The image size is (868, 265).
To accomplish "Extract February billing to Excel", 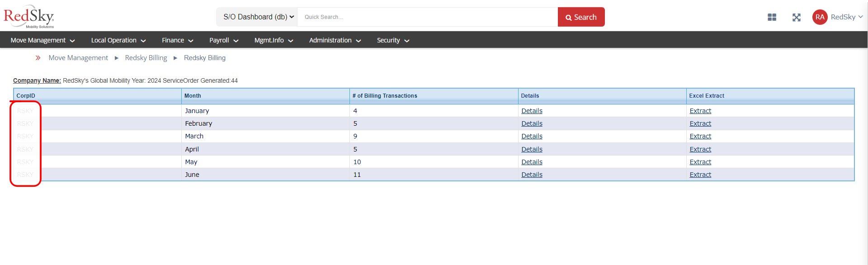I will (x=700, y=123).
